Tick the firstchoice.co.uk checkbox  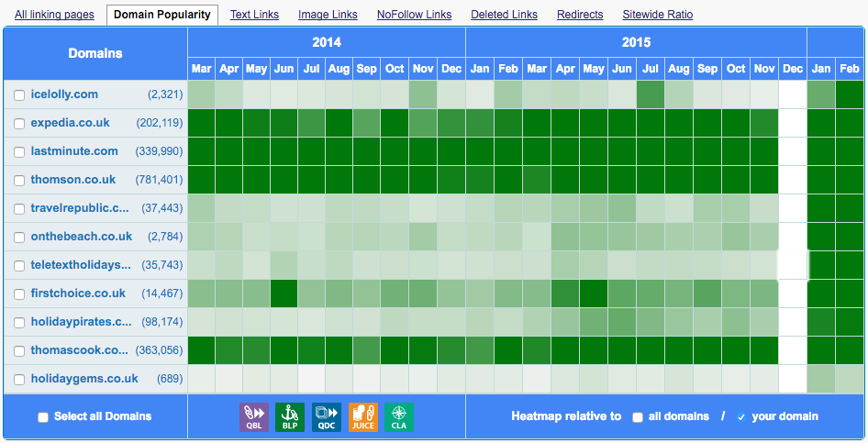click(x=19, y=294)
